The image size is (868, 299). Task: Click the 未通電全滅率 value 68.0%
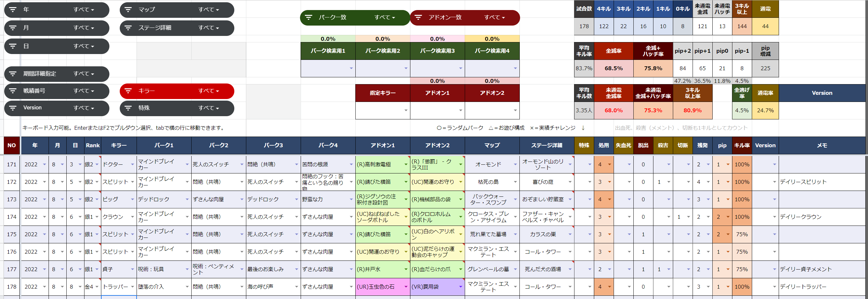point(614,110)
